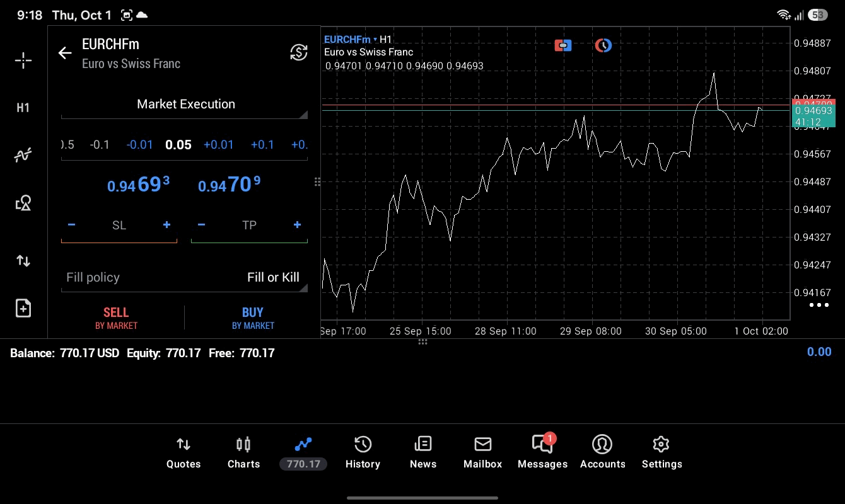Open the Charts tab

coord(243,453)
